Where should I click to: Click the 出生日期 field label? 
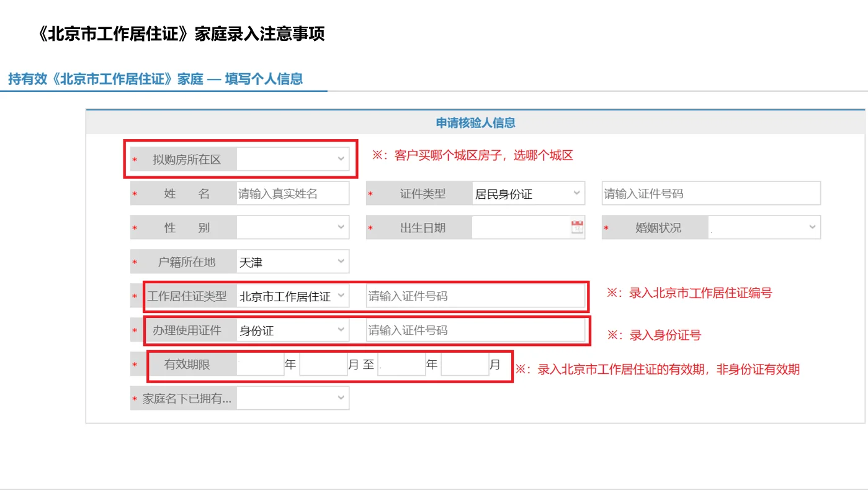[x=423, y=228]
